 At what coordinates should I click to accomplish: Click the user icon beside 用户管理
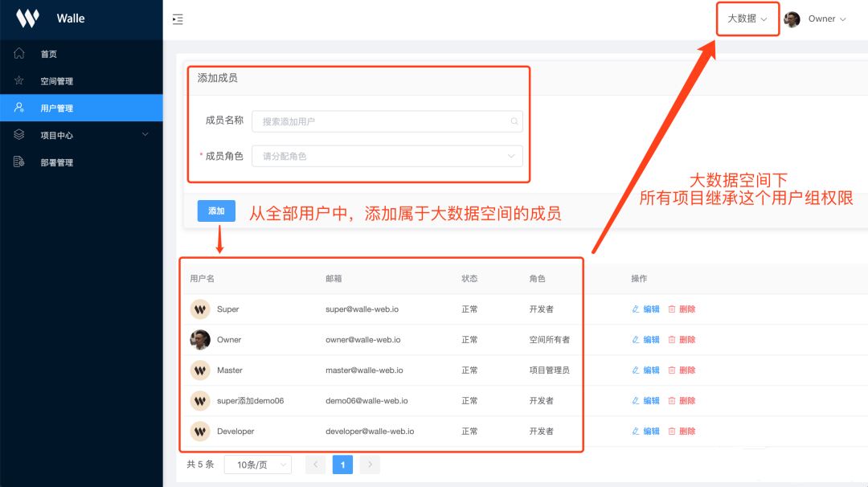click(18, 108)
